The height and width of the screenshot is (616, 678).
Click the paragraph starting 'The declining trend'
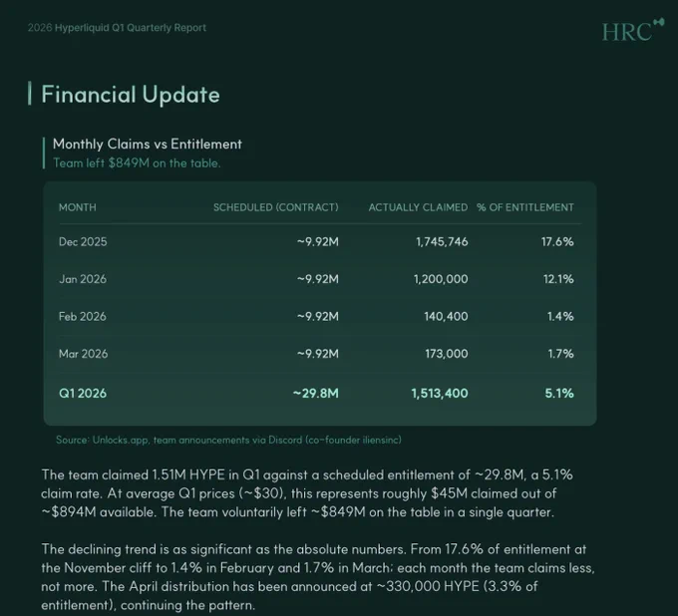pyautogui.click(x=318, y=577)
